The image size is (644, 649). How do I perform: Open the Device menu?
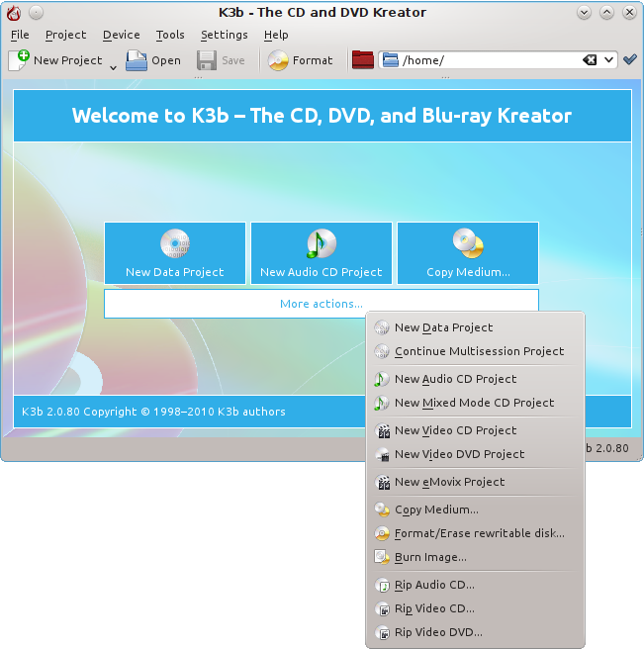pyautogui.click(x=122, y=35)
